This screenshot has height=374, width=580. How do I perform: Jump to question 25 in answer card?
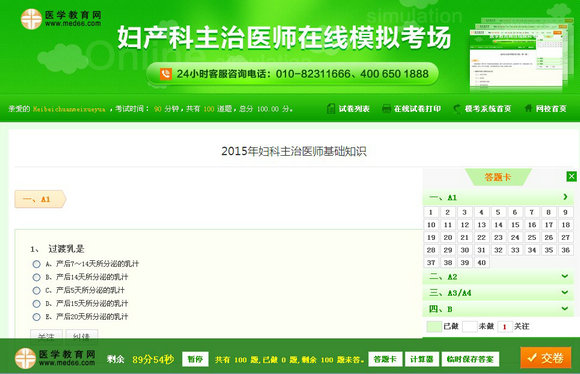[532, 237]
